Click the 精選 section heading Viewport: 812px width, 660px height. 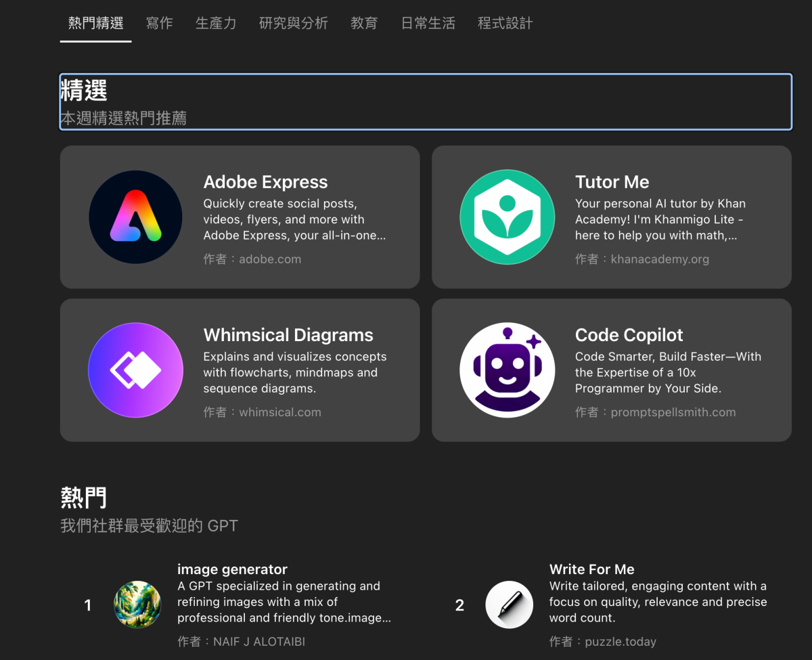(84, 91)
